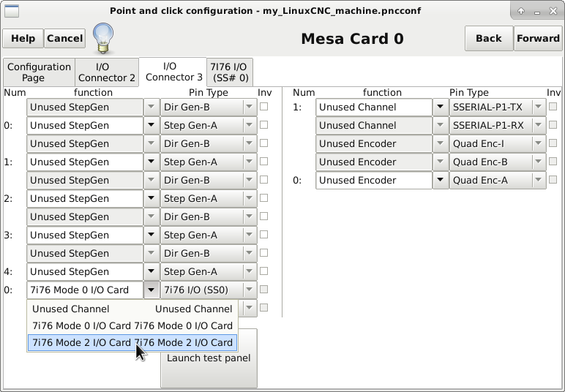Screen dimensions: 565x392
Task: Go Back to the previous page
Action: click(x=488, y=39)
